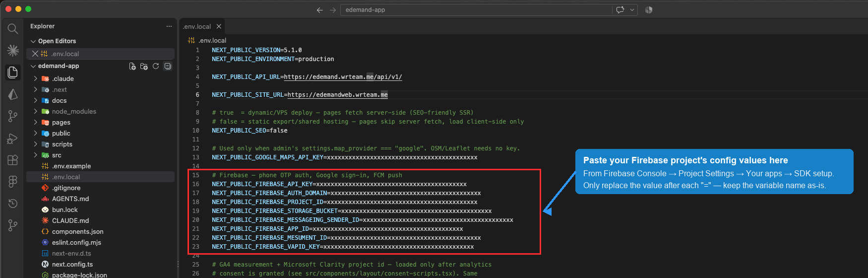868x278 pixels.
Task: Open the Claude spark icon panel
Action: tap(13, 50)
